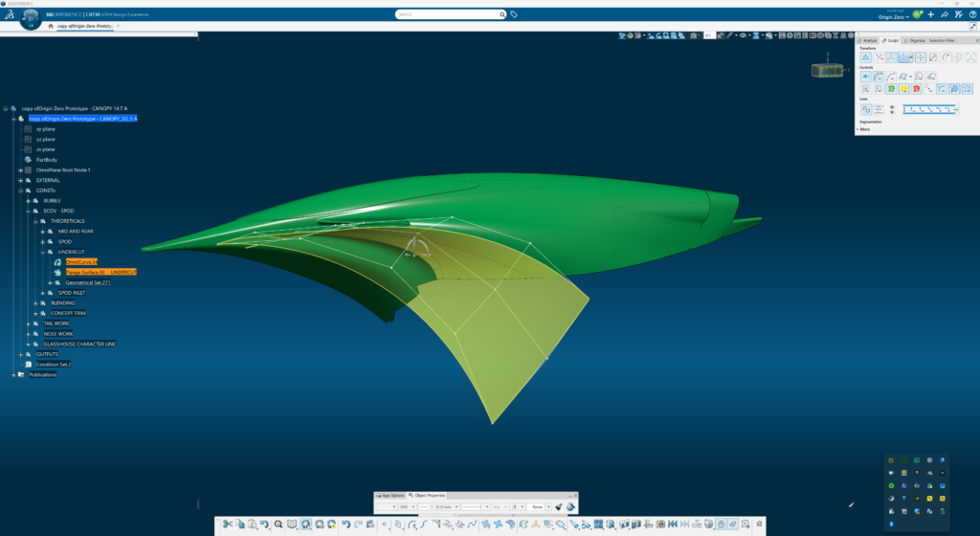980x536 pixels.
Task: Collapse the UNDERCUT tree node
Action: point(42,252)
